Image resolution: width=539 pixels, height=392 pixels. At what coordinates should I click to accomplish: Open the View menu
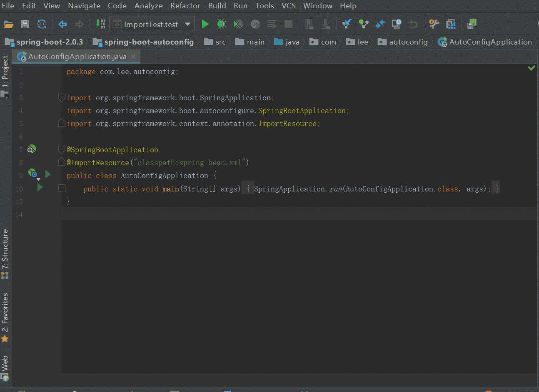[x=52, y=6]
